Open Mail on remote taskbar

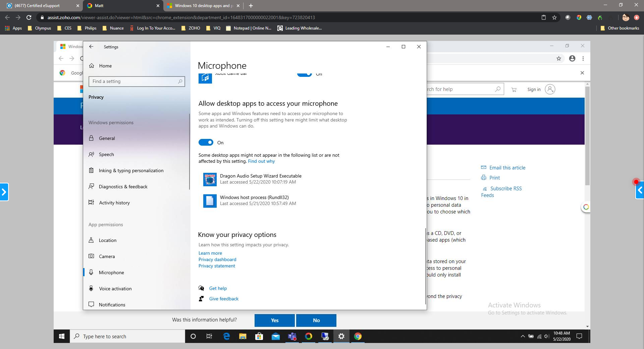(276, 336)
